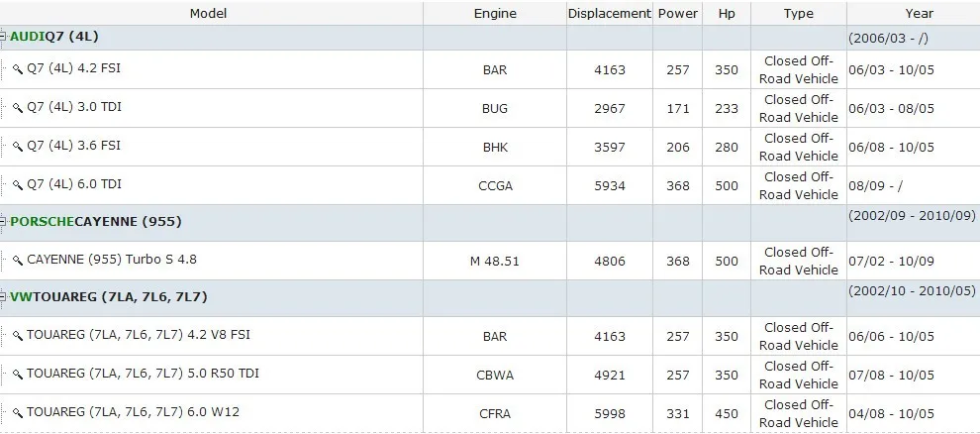Click magnifier icon beside Q7 (4L) 3.0 TDI

tap(18, 108)
